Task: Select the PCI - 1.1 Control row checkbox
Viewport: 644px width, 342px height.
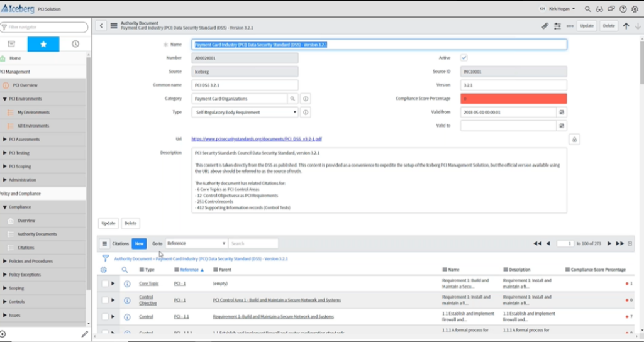Action: click(105, 317)
